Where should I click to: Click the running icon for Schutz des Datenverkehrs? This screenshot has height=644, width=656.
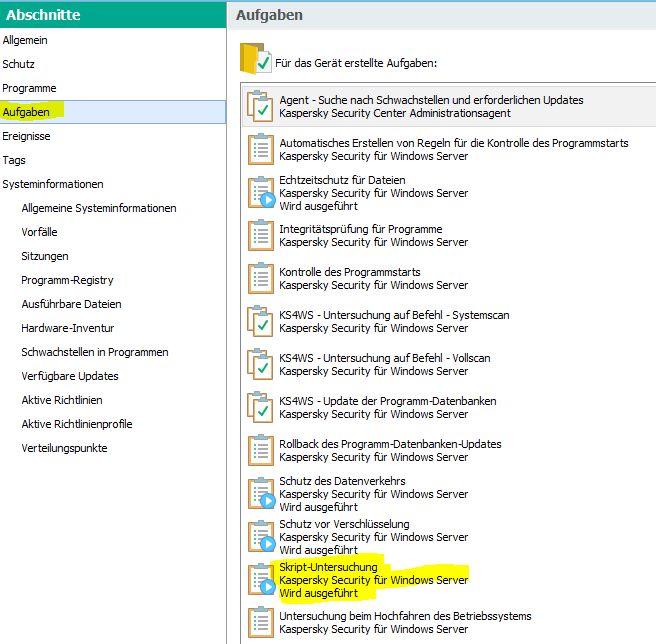click(x=261, y=493)
